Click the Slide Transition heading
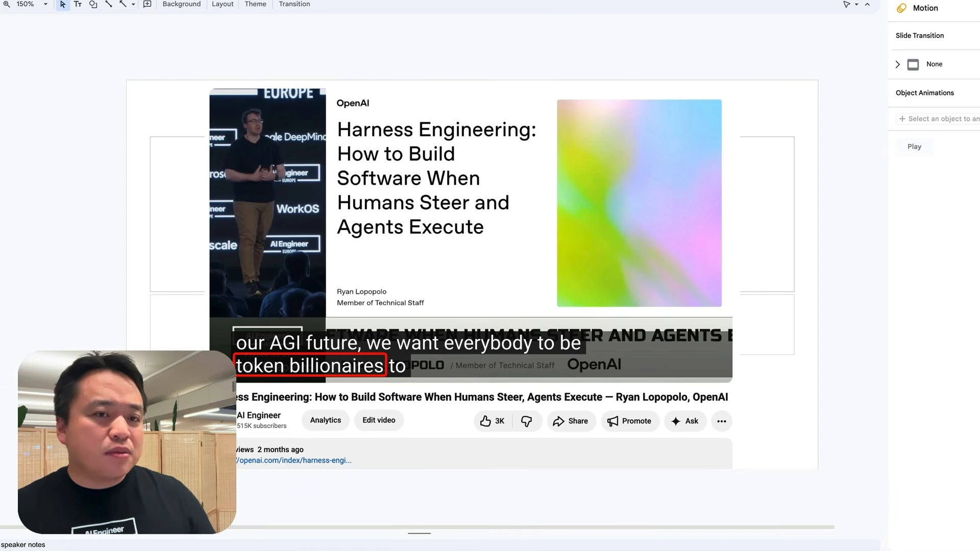Image resolution: width=980 pixels, height=551 pixels. pos(919,36)
